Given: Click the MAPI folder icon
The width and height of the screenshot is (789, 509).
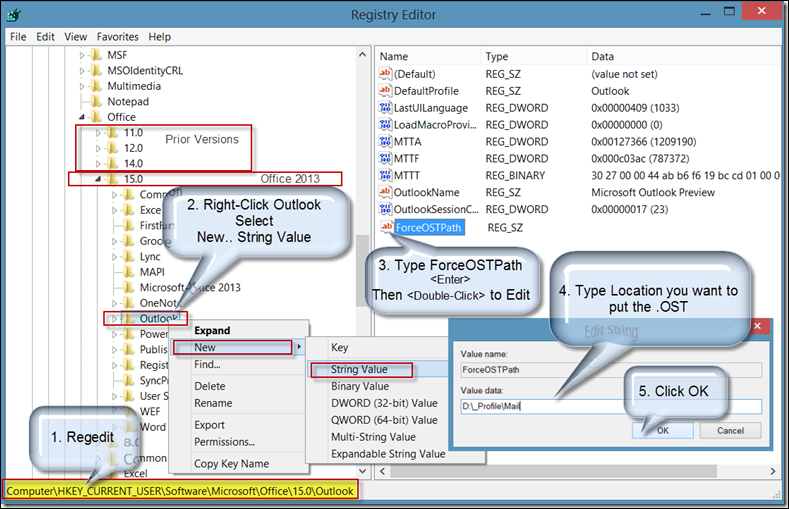Looking at the screenshot, I should click(x=129, y=272).
